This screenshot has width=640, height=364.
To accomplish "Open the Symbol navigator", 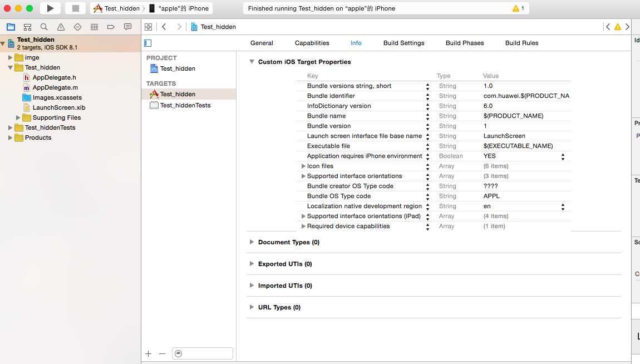I will (x=27, y=27).
